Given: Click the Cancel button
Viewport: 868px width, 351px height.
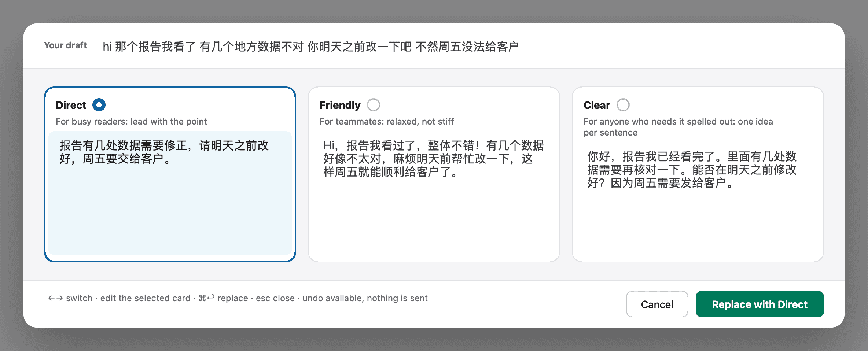Looking at the screenshot, I should pyautogui.click(x=657, y=304).
